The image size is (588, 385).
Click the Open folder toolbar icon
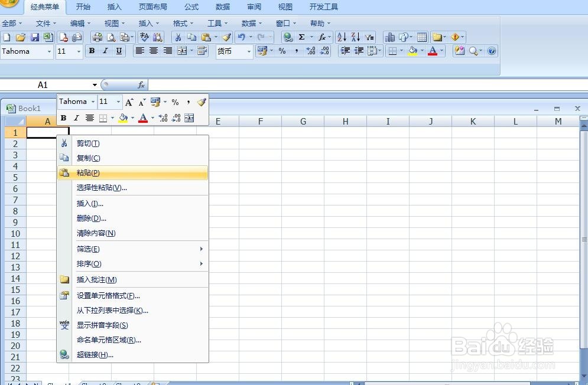tap(21, 37)
